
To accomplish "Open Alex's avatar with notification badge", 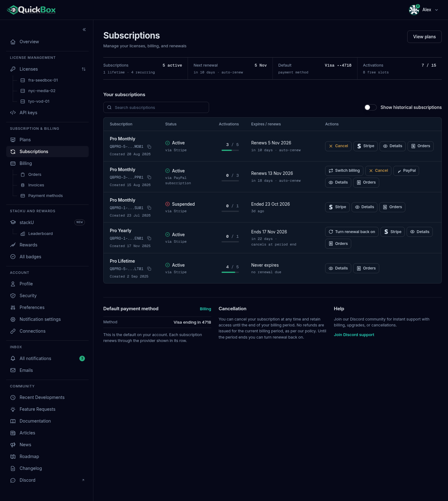I will point(414,10).
